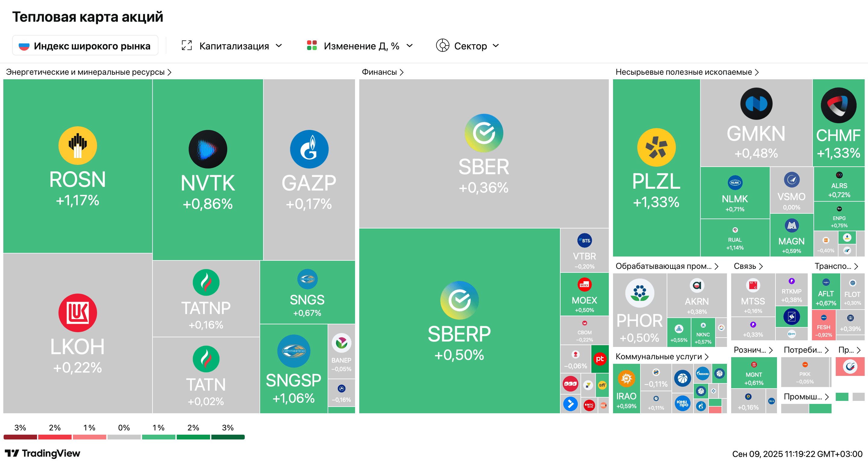Viewport: 868px width, 466px height.
Task: Open the Финансы sector heading
Action: (382, 72)
